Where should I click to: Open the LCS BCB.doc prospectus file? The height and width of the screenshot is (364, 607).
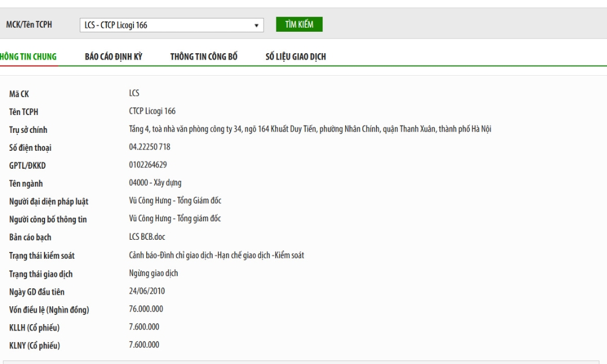(x=147, y=237)
